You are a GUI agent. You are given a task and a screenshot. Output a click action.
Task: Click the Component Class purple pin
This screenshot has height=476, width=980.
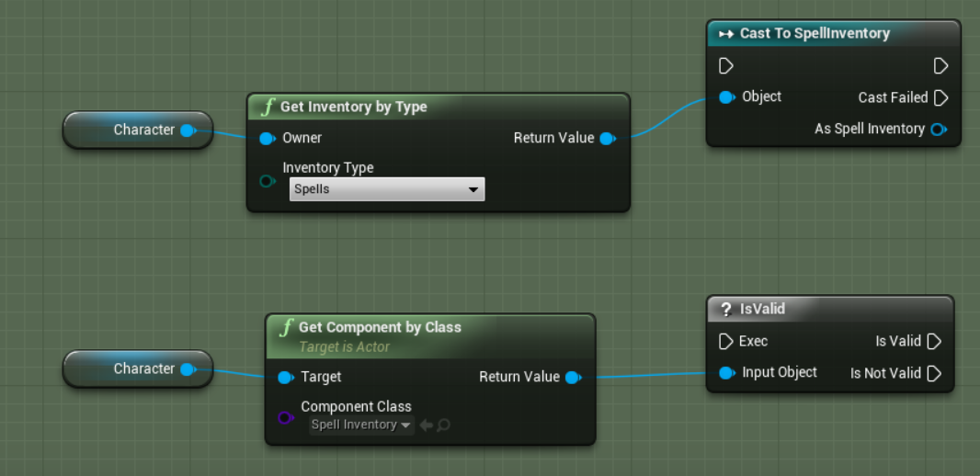tap(285, 418)
